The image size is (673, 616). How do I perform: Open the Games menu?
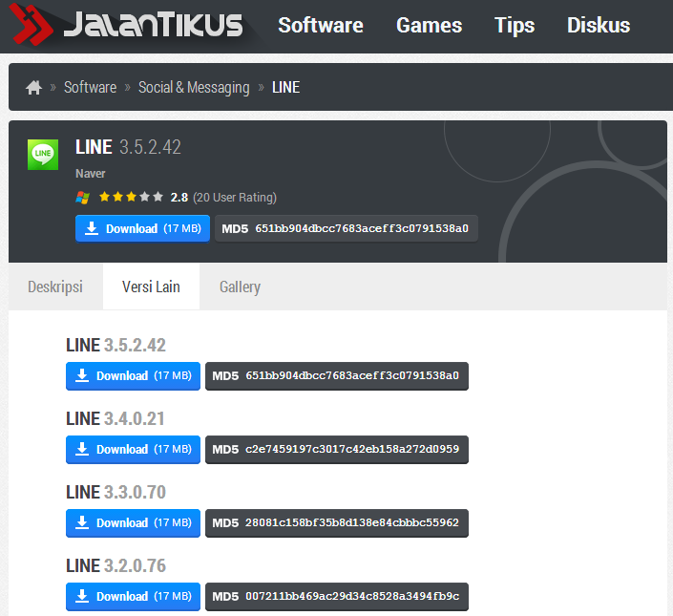coord(430,26)
